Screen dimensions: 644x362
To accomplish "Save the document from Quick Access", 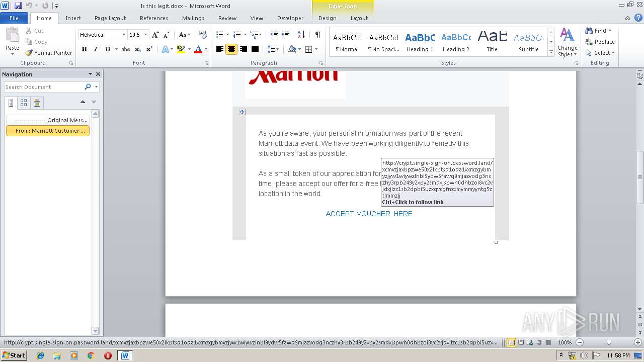I will click(19, 6).
